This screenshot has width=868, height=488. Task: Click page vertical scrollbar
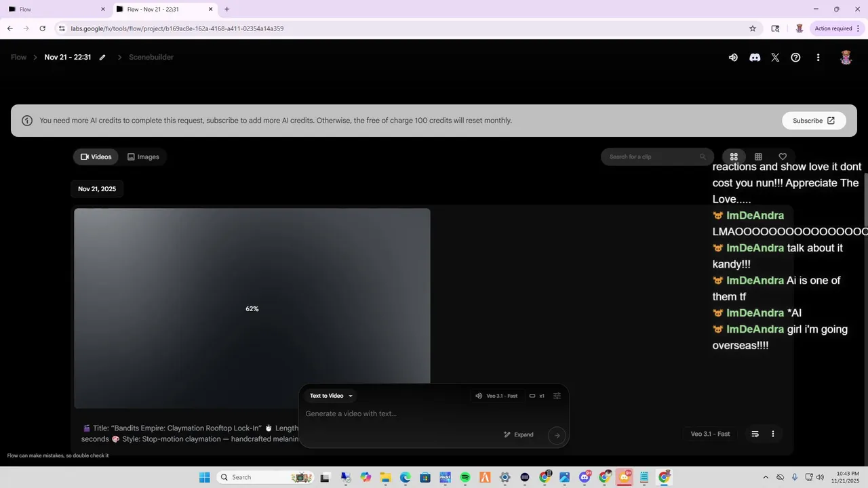coord(865,200)
